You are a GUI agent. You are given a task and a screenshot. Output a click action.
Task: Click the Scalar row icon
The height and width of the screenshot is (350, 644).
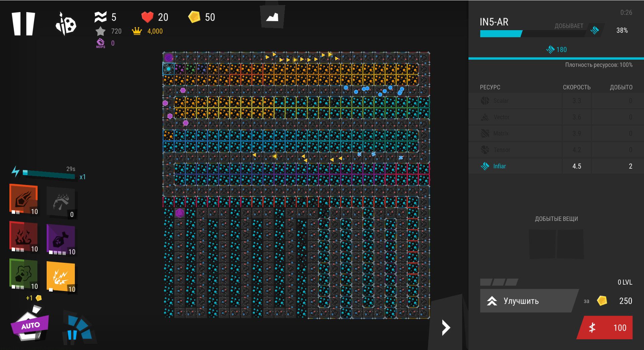click(x=485, y=101)
